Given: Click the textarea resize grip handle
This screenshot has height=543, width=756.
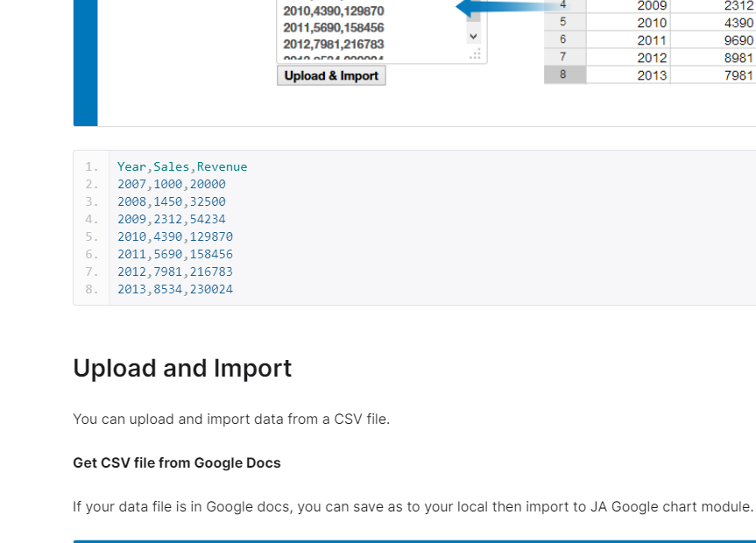Looking at the screenshot, I should [476, 54].
